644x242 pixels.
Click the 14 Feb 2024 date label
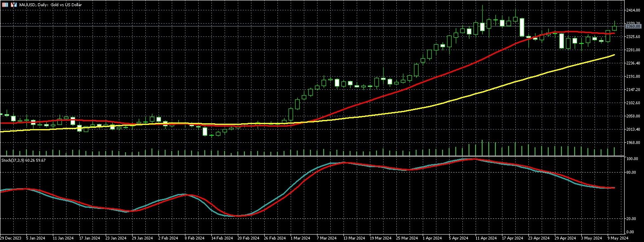coord(222,238)
